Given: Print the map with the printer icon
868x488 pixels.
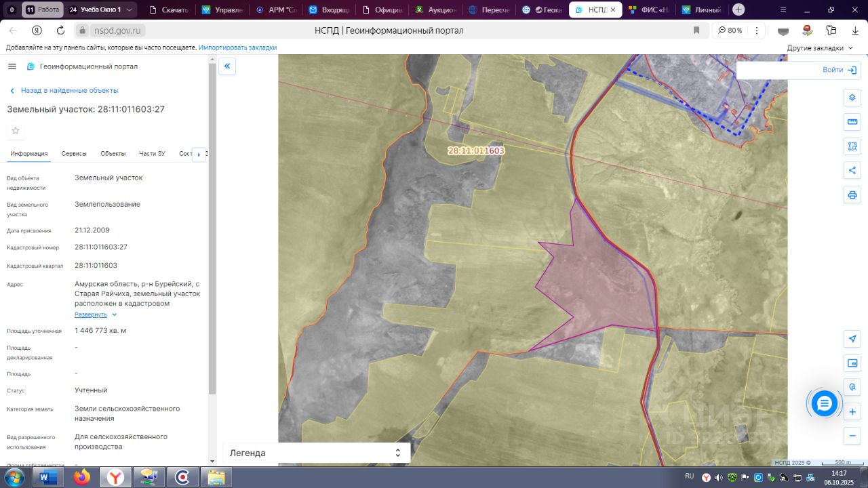Looking at the screenshot, I should tap(852, 195).
